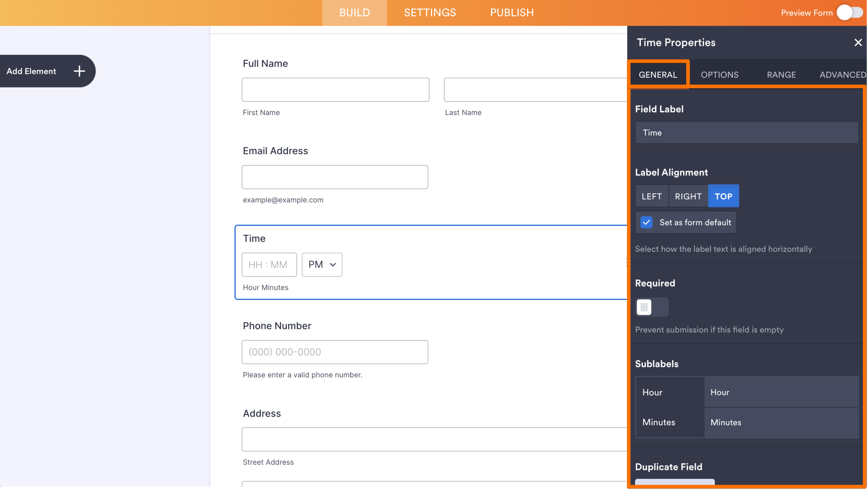Image resolution: width=868 pixels, height=490 pixels.
Task: Open the ADVANCED properties tab
Action: [843, 74]
